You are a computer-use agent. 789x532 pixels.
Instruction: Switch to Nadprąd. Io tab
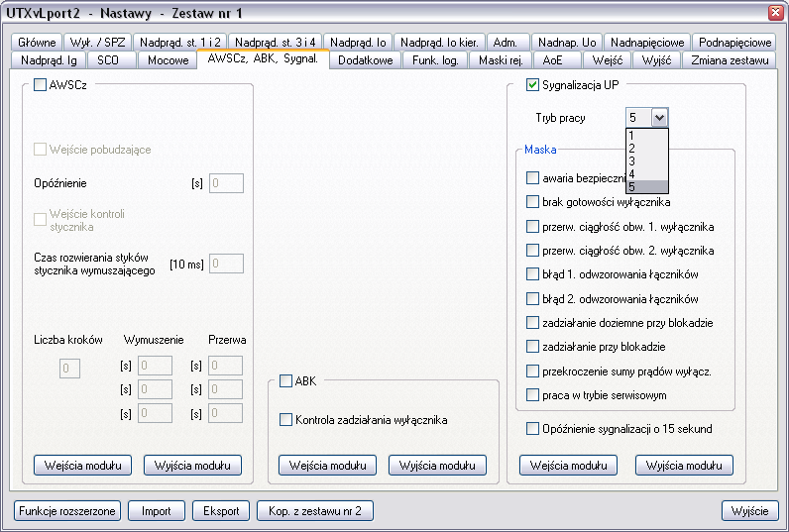point(358,43)
